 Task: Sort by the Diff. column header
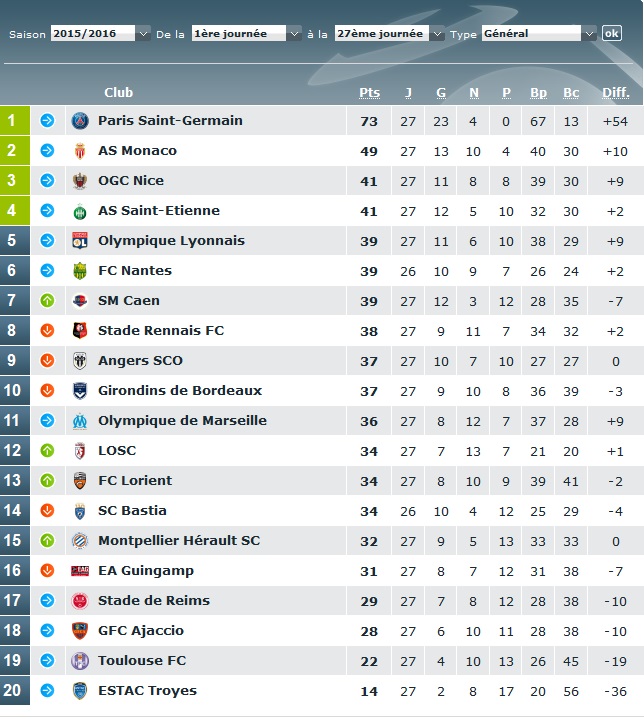click(x=616, y=93)
